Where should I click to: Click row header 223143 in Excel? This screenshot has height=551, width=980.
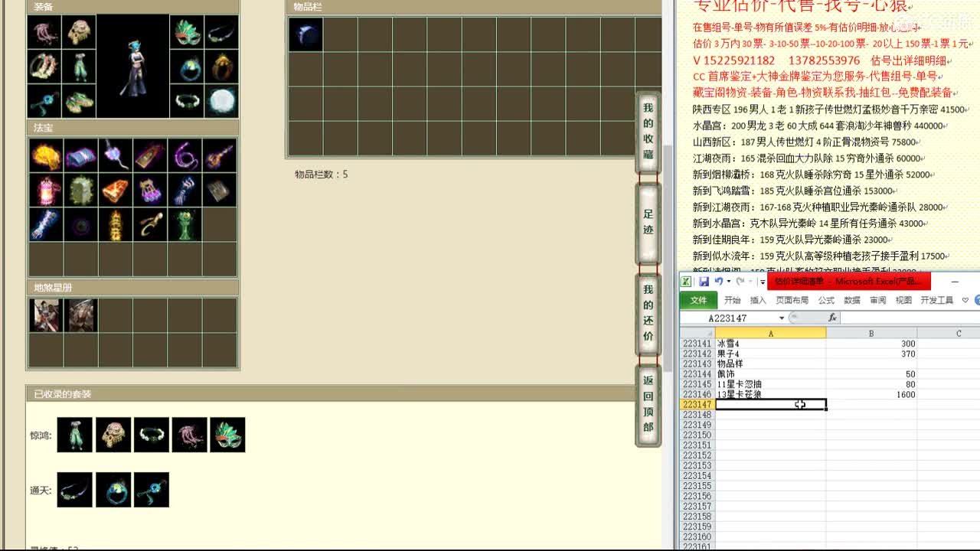pyautogui.click(x=697, y=364)
